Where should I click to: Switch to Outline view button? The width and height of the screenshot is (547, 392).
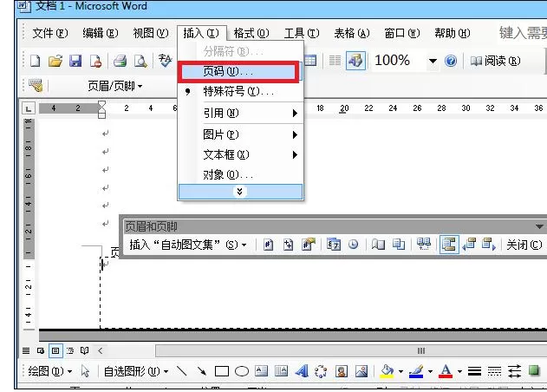[x=70, y=350]
